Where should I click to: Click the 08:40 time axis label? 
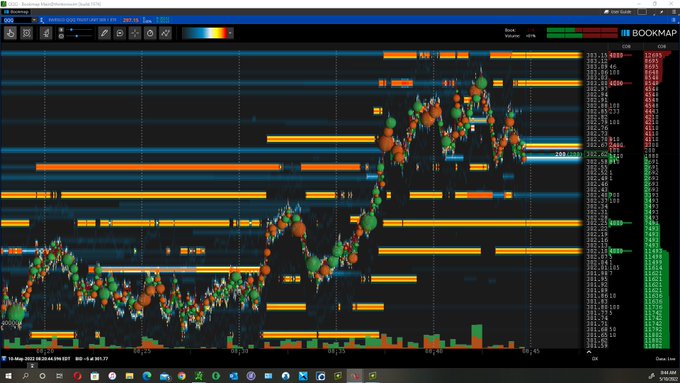point(434,351)
